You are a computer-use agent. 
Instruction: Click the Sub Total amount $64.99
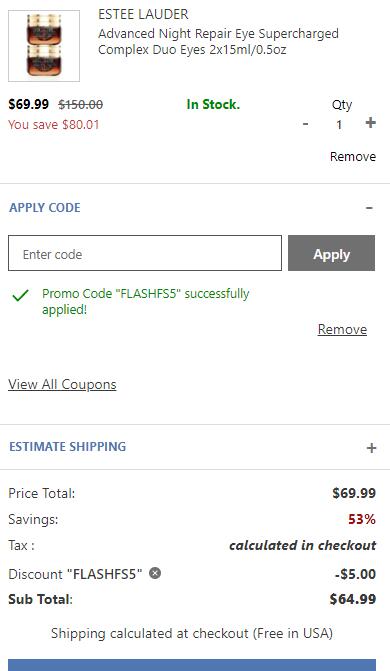click(x=353, y=599)
